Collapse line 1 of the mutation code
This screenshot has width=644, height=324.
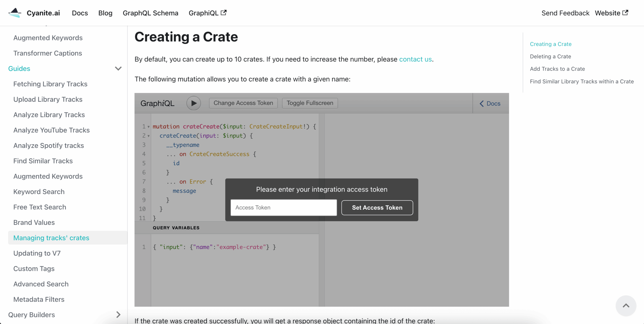click(x=148, y=127)
